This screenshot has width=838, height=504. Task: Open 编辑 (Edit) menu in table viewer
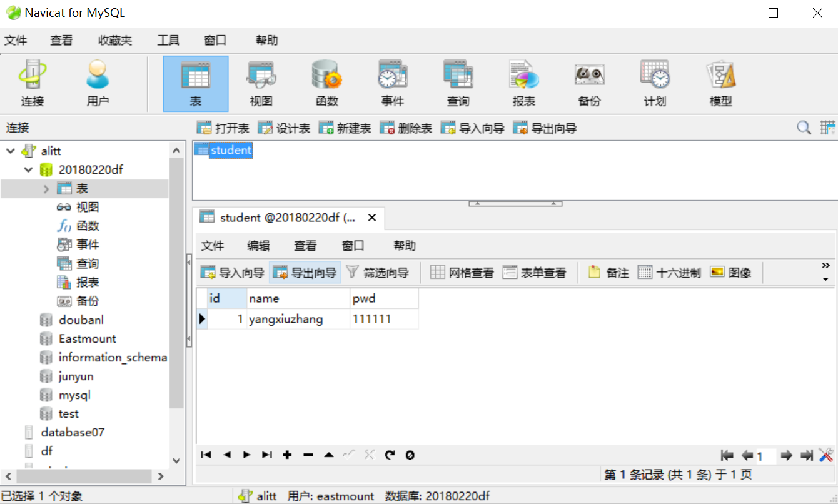(258, 246)
